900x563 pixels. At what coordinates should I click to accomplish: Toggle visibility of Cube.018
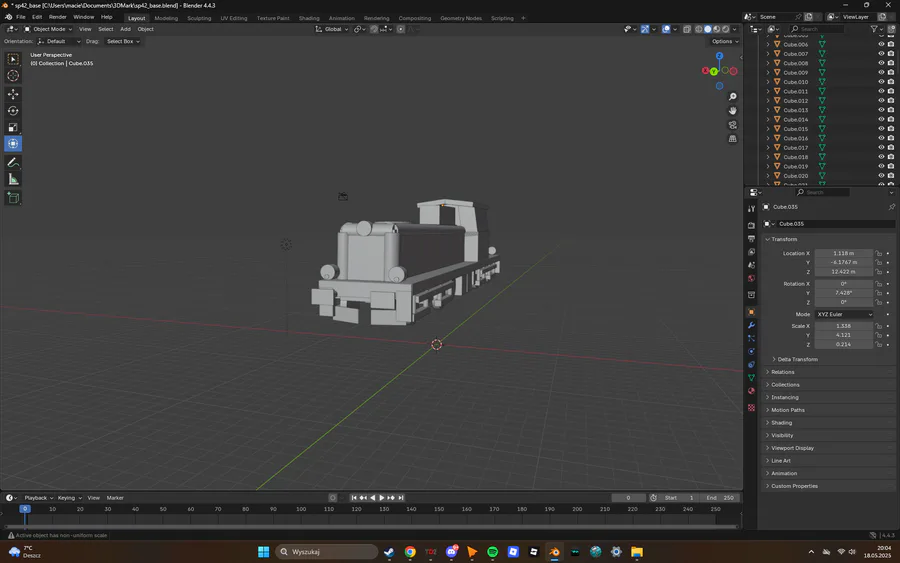(x=881, y=157)
